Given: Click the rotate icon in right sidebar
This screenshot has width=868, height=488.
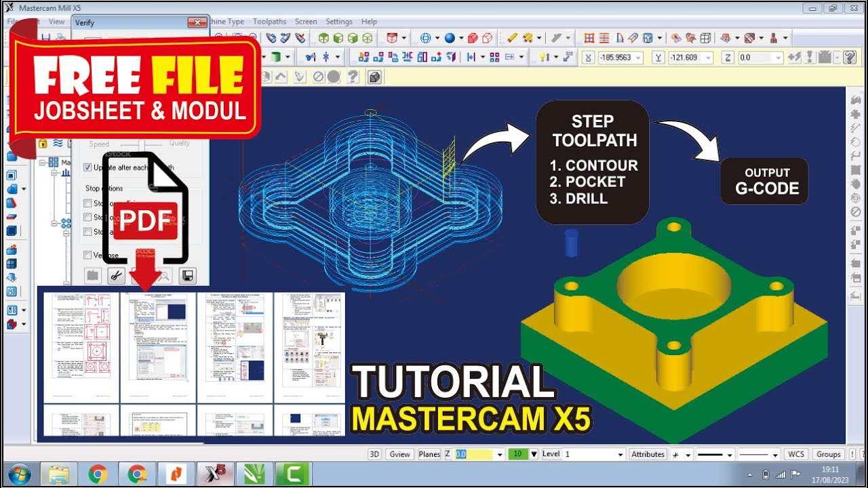Looking at the screenshot, I should [855, 142].
